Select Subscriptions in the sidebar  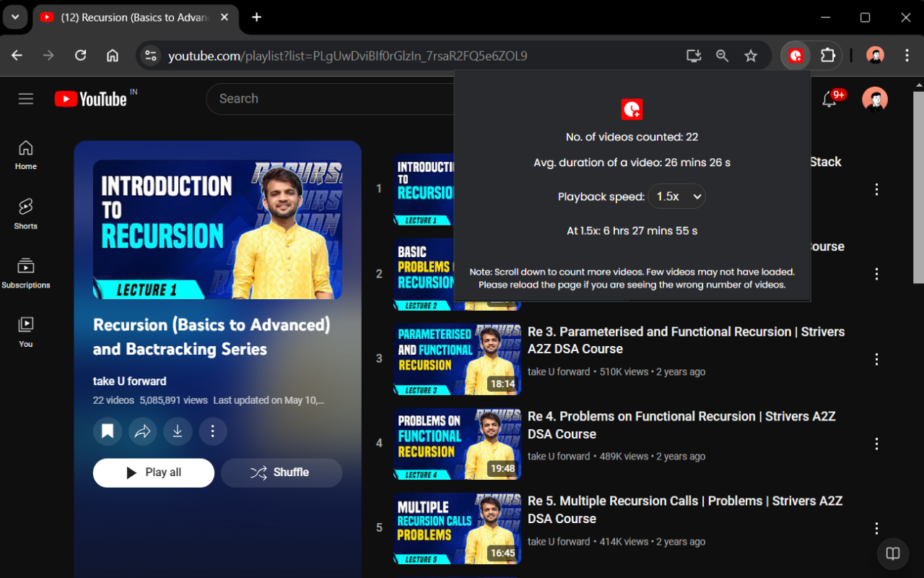pos(26,273)
